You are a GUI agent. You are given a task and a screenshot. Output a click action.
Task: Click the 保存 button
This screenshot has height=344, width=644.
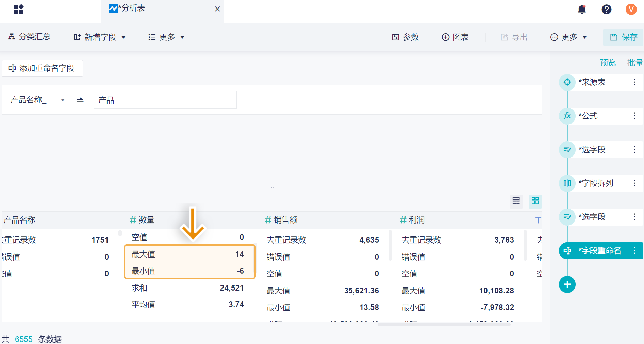tap(624, 37)
